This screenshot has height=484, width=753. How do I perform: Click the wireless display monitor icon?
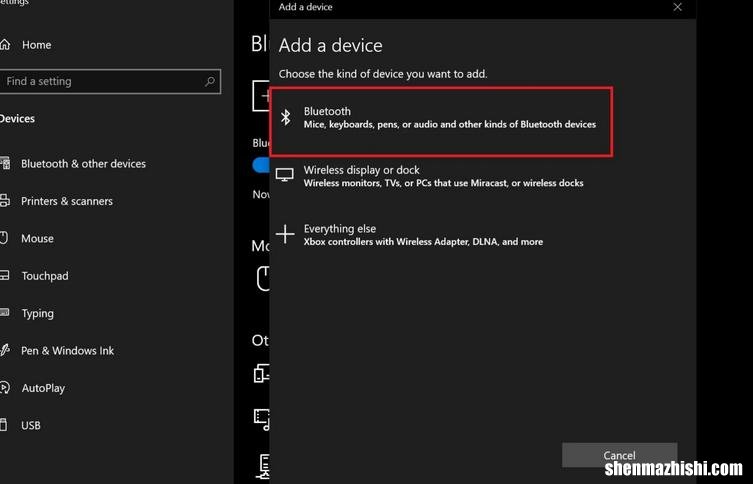pyautogui.click(x=284, y=175)
